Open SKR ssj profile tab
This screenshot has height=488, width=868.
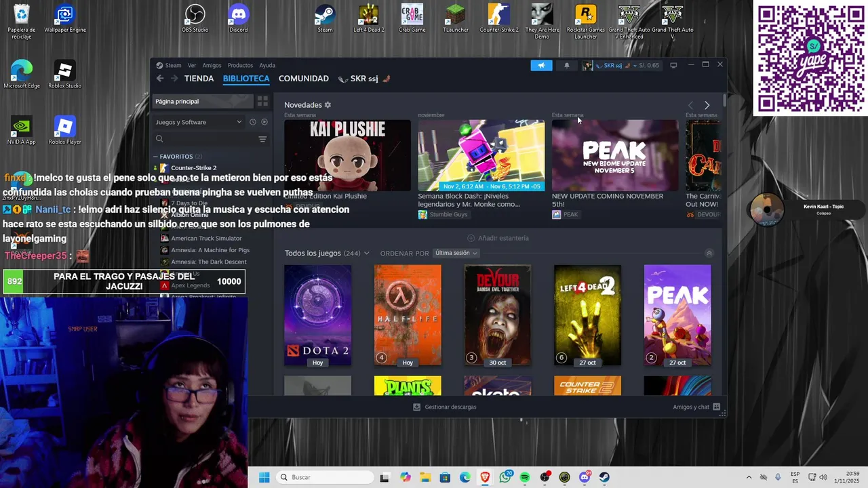coord(364,79)
